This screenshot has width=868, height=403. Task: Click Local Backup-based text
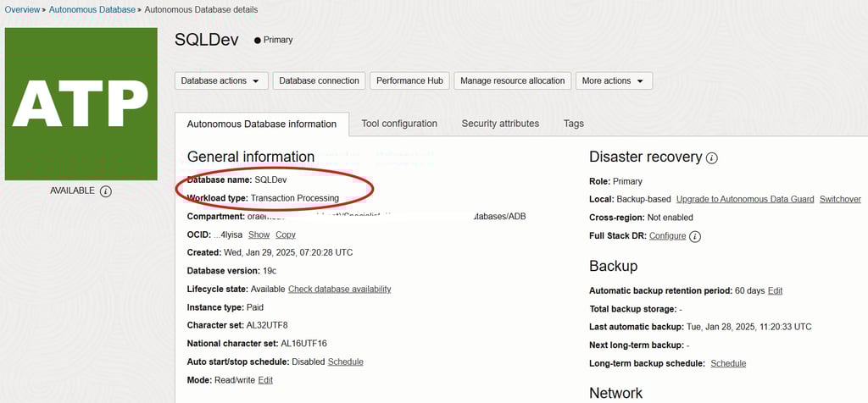coord(630,199)
